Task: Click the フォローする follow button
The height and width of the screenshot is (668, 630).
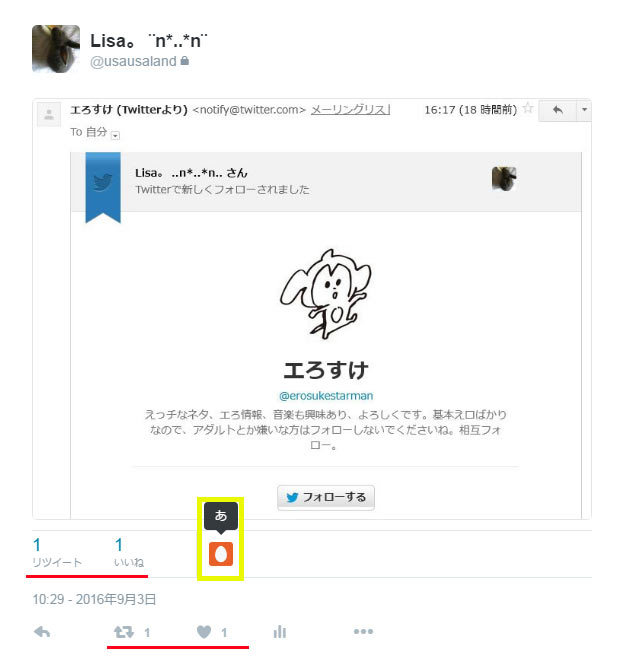Action: (326, 497)
